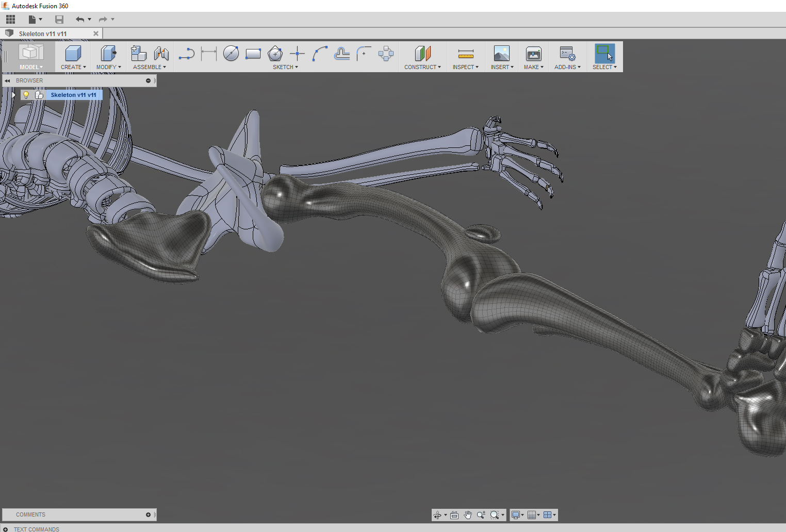Select the Polygon sketch tool
The image size is (786, 532).
[x=275, y=53]
